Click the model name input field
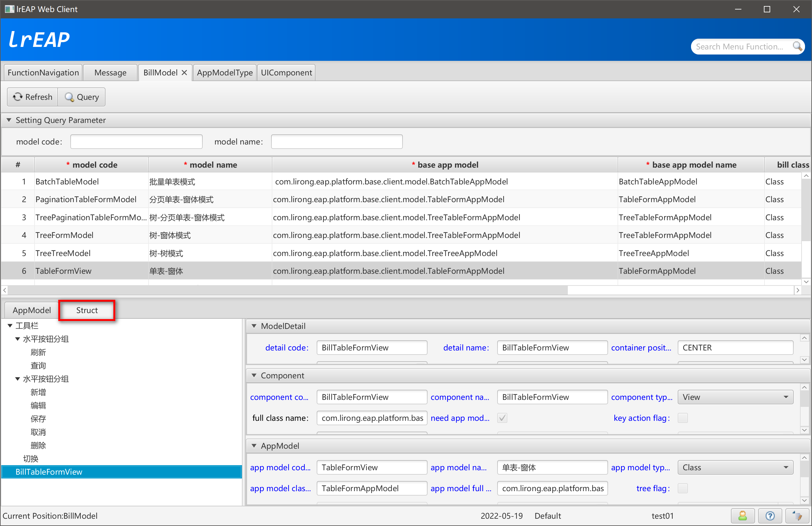The image size is (812, 526). tap(336, 141)
